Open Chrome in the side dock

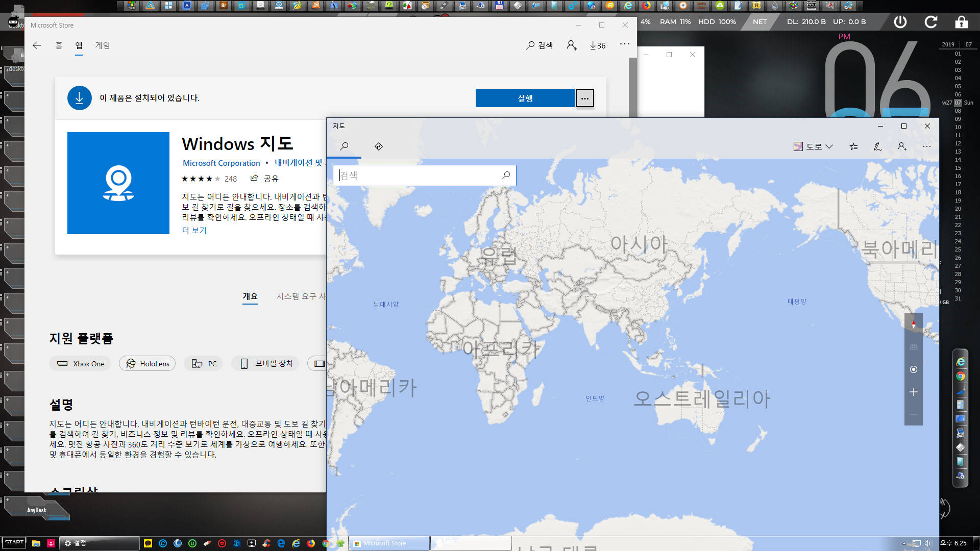[x=961, y=377]
